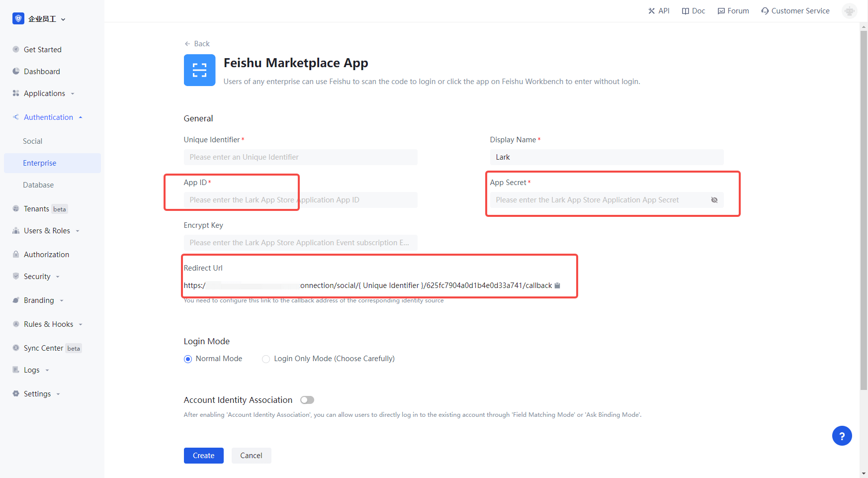
Task: Click the user avatar icon at top right
Action: tap(849, 11)
